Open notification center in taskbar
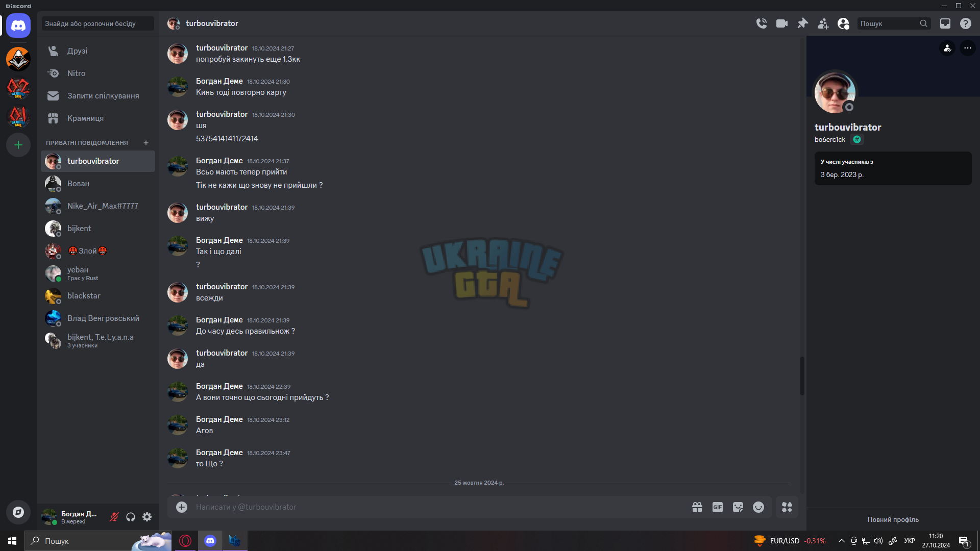The image size is (980, 551). (964, 541)
